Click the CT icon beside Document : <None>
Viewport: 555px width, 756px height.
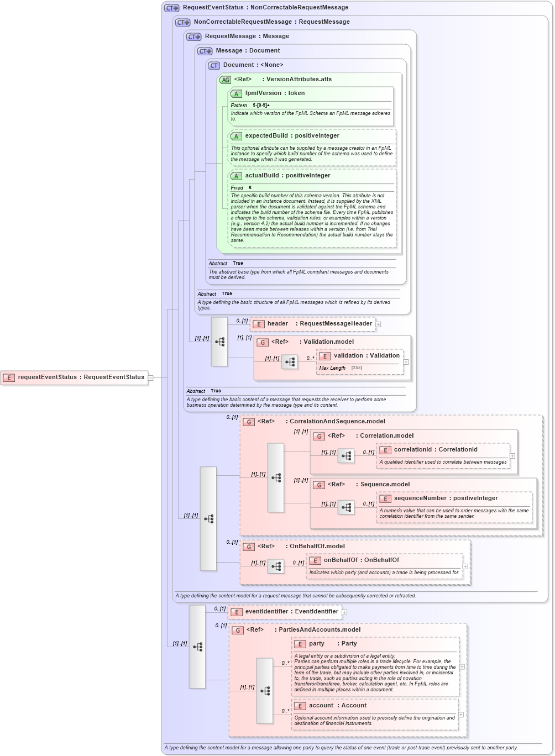click(214, 65)
